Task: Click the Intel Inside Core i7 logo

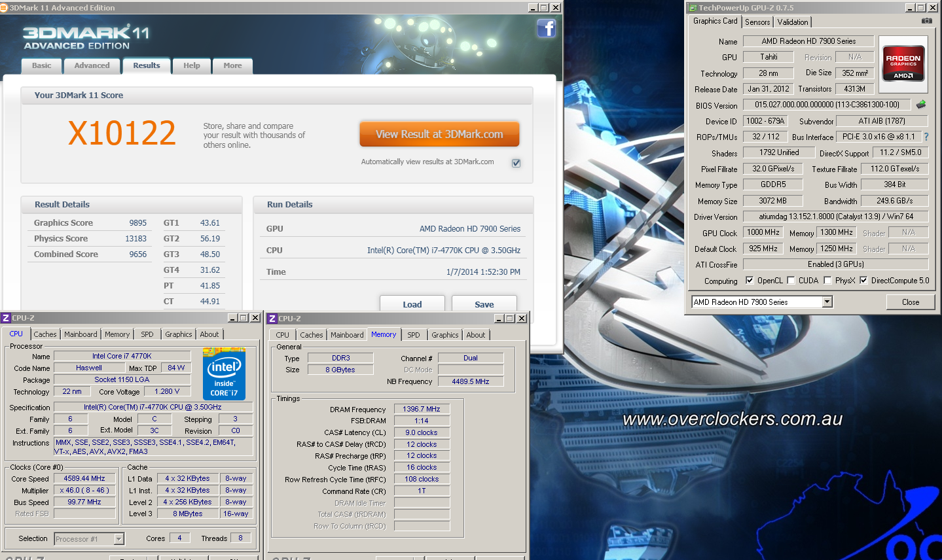Action: [x=224, y=374]
